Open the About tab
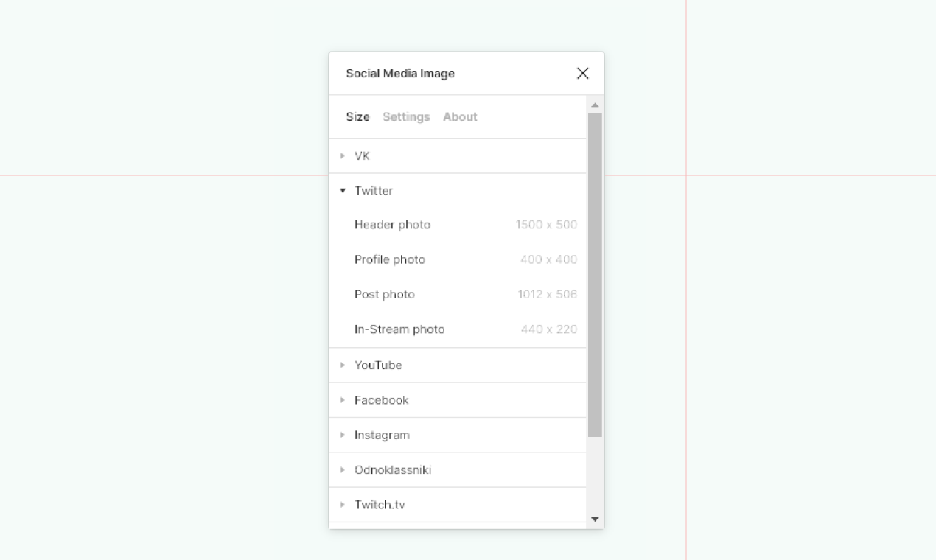Viewport: 936px width, 560px height. (x=460, y=116)
